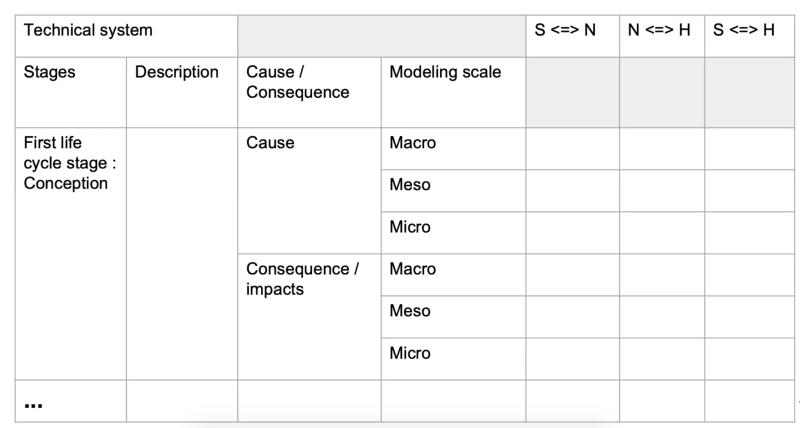Select the Cause row label cell
Screen dimensions: 800x428
309,190
